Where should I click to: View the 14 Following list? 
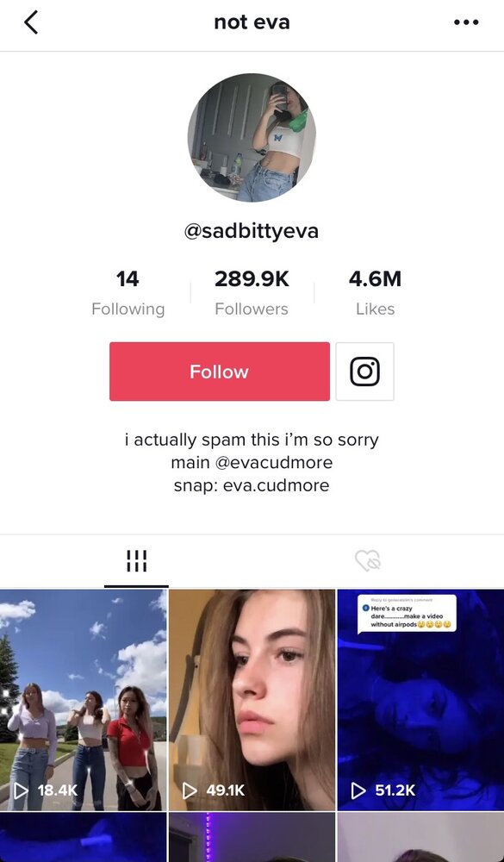(x=128, y=293)
